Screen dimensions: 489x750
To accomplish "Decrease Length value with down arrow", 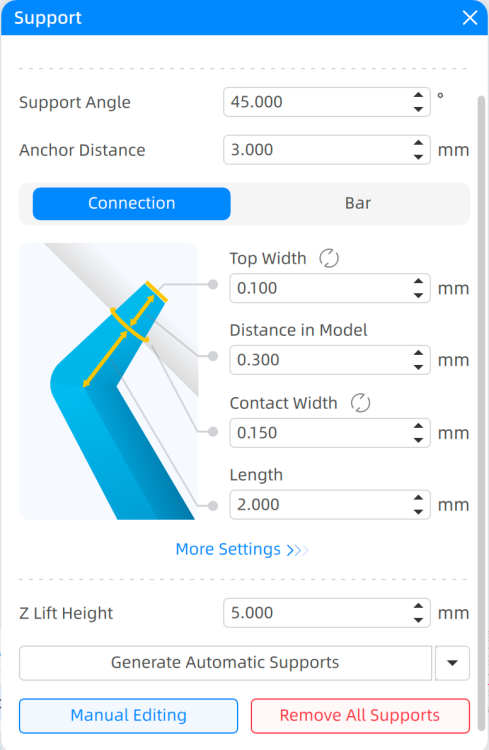I will point(418,512).
